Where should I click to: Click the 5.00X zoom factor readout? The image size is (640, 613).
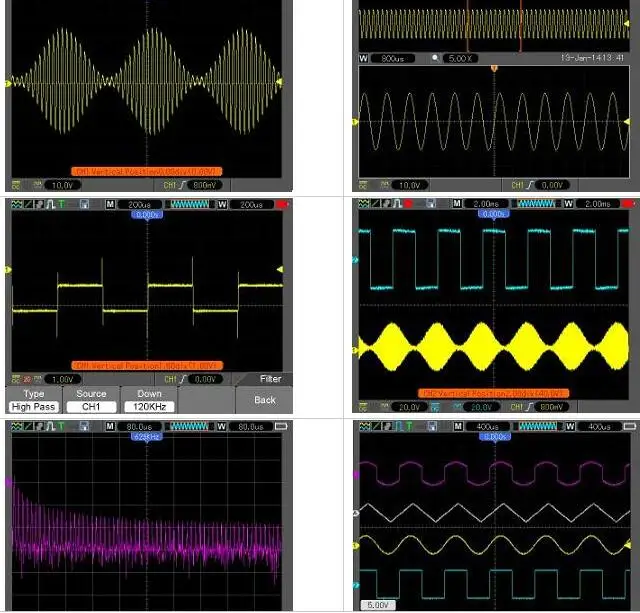[460, 58]
